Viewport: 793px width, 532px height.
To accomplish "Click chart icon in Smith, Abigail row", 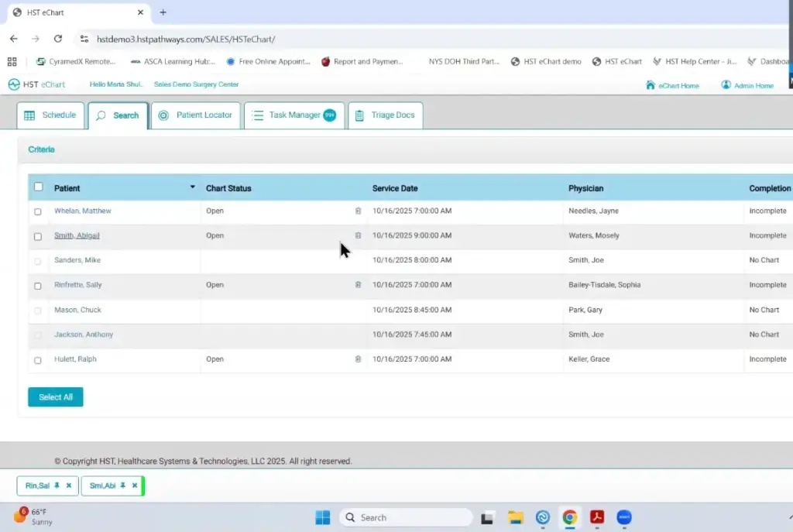I will pyautogui.click(x=358, y=235).
